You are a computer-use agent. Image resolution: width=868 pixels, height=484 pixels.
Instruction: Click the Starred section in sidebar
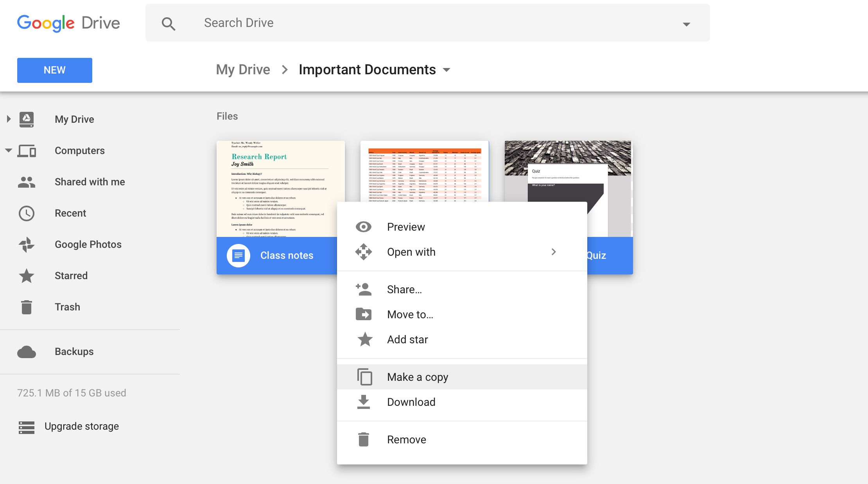[72, 275]
